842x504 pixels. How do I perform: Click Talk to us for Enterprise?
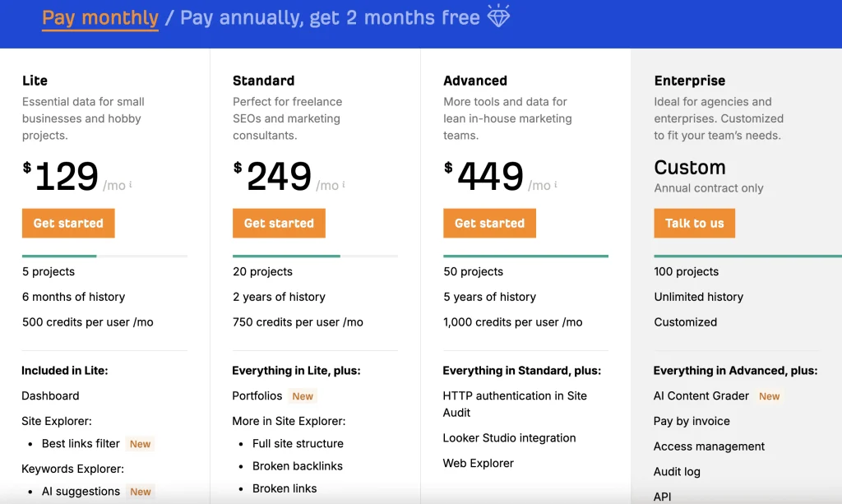(694, 223)
